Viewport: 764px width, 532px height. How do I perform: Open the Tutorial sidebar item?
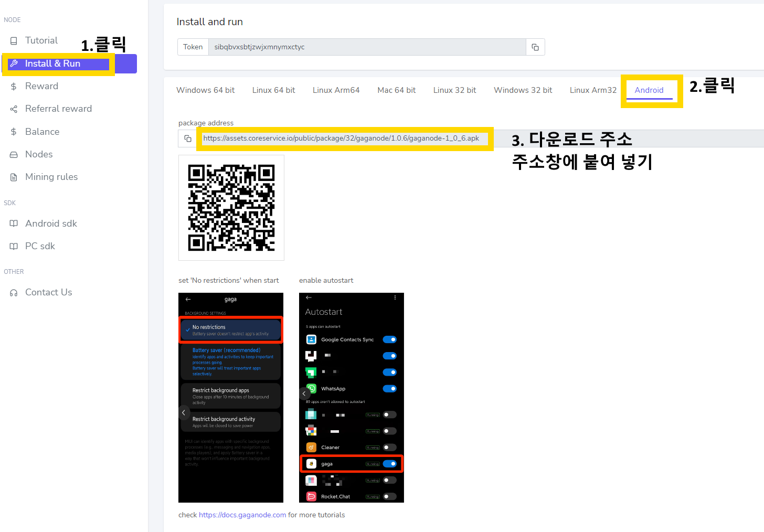41,40
